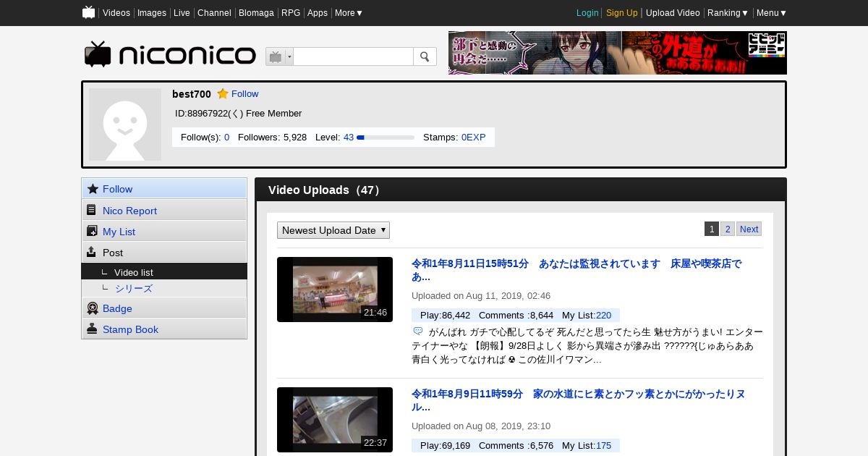Click sidebar Follow star icon
868x456 pixels.
click(92, 189)
